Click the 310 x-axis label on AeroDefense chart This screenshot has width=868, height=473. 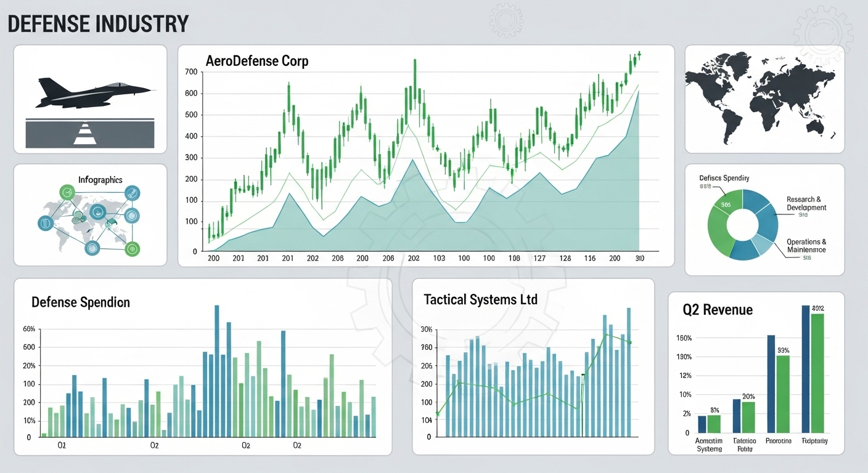(639, 259)
